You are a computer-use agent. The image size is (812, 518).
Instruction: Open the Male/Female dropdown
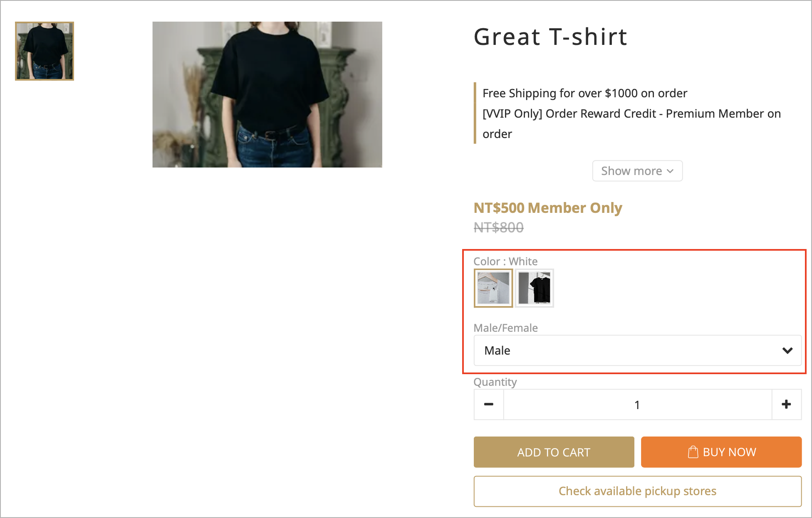[637, 350]
